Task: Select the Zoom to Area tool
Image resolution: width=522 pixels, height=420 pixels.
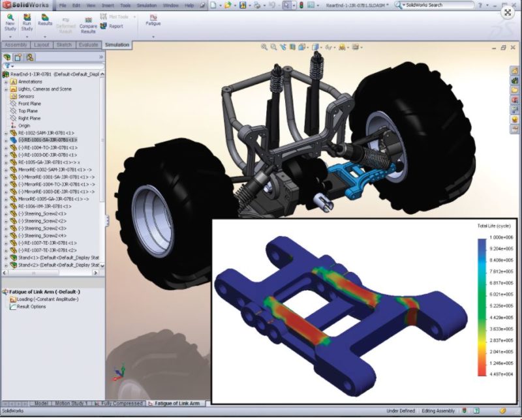Action: tap(274, 47)
